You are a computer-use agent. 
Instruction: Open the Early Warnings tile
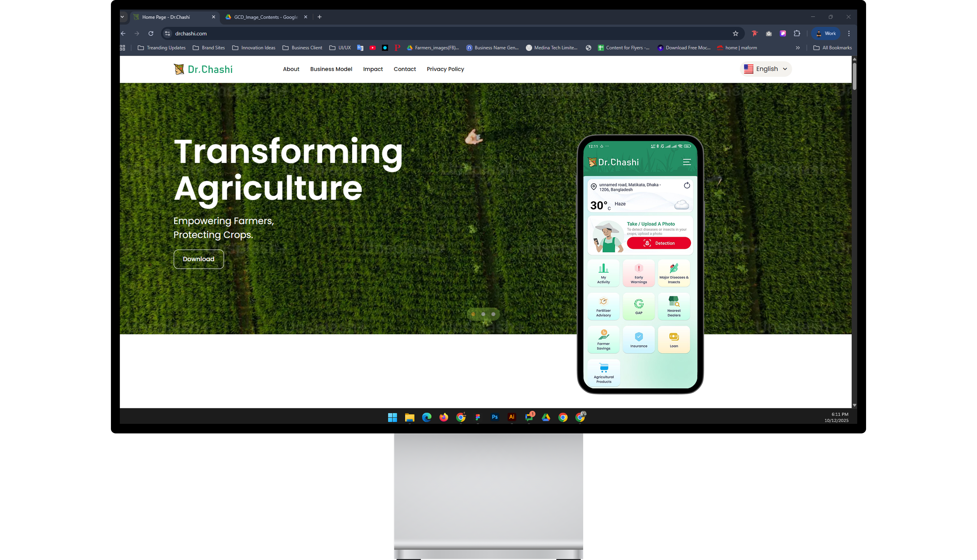[639, 273]
